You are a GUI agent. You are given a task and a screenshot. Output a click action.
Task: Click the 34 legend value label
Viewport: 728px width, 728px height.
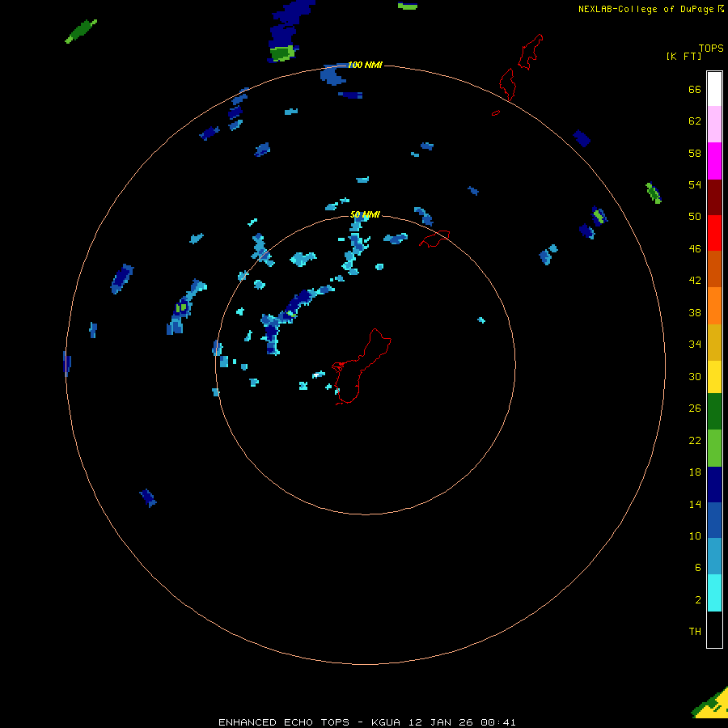[695, 344]
